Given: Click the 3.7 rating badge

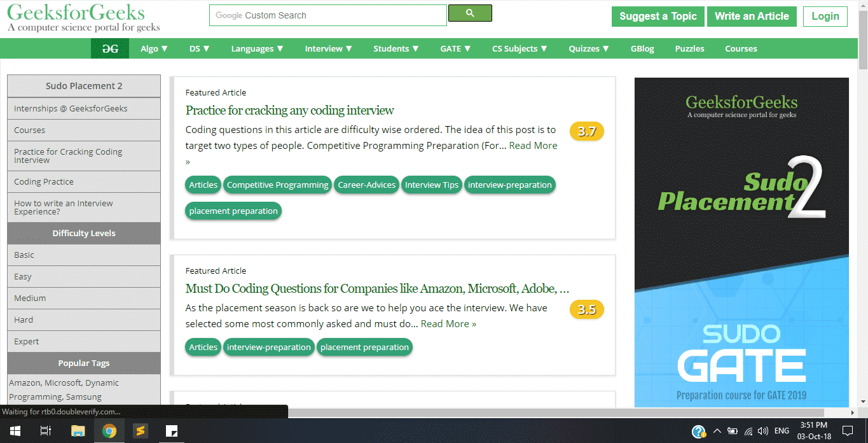Looking at the screenshot, I should tap(586, 131).
